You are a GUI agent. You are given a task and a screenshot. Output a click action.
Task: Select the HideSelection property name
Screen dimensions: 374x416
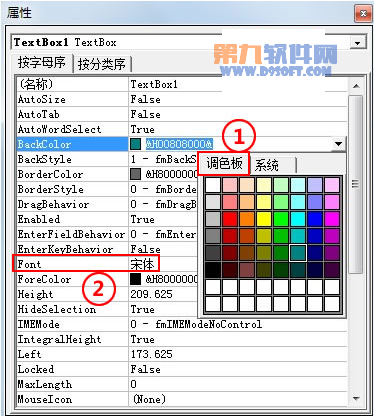coord(57,309)
